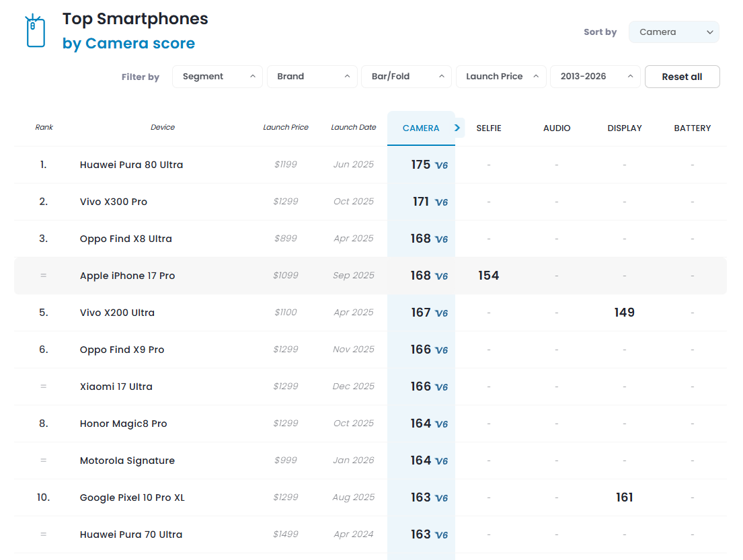This screenshot has width=743, height=560.
Task: Open Oppo Find X8 Ultra device link
Action: point(126,239)
